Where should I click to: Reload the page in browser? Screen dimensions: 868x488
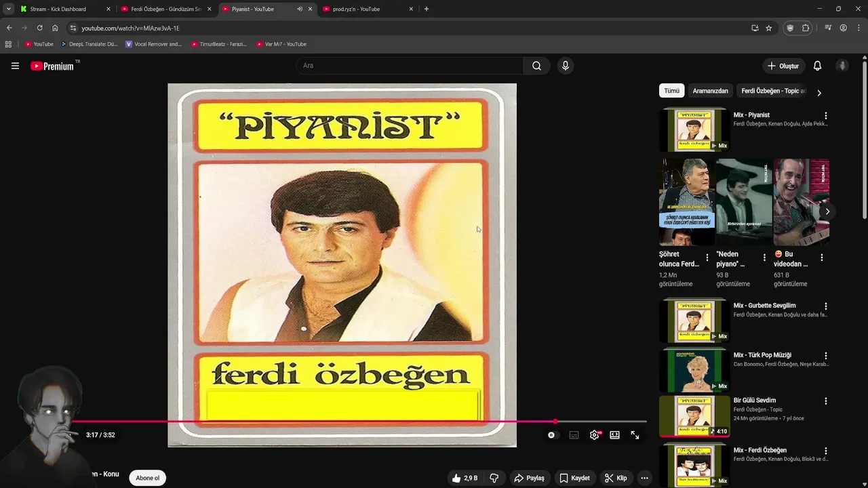pyautogui.click(x=39, y=28)
